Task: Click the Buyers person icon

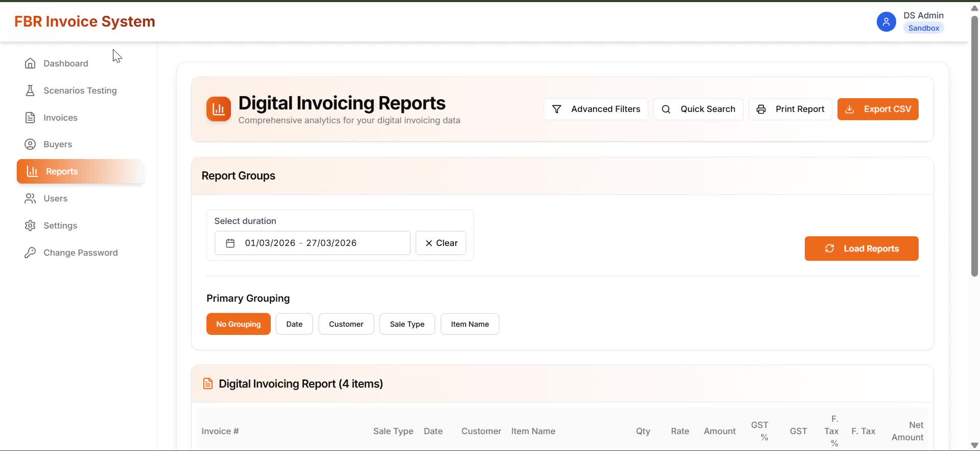Action: [x=30, y=144]
